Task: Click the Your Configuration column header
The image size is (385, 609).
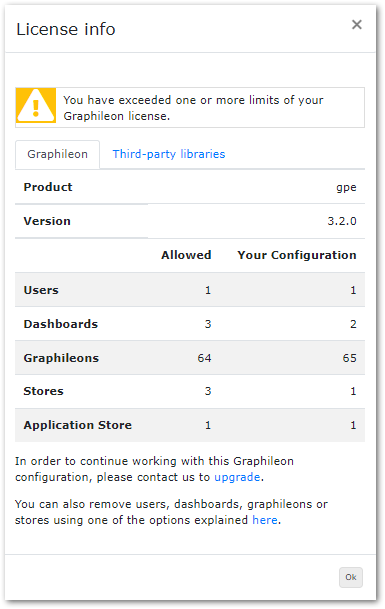Action: click(x=297, y=255)
